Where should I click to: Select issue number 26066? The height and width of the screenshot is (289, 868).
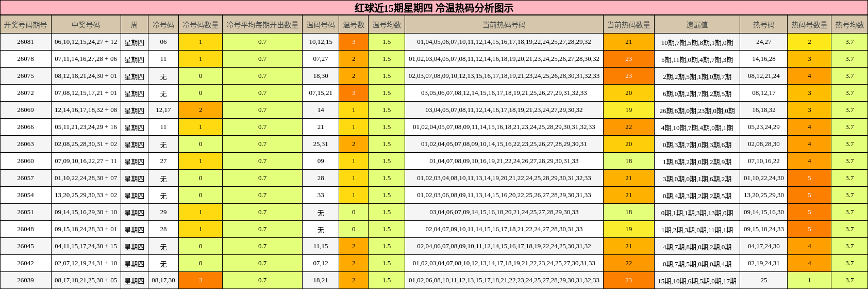25,127
